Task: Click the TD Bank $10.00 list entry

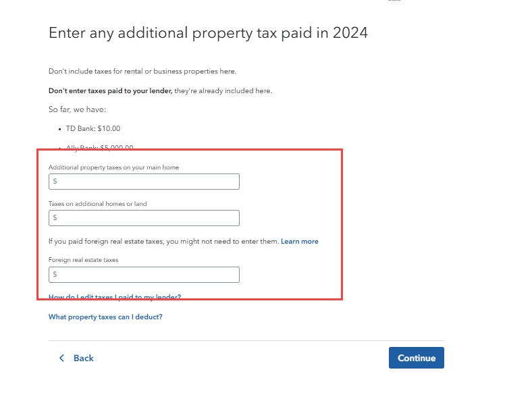Action: click(93, 128)
